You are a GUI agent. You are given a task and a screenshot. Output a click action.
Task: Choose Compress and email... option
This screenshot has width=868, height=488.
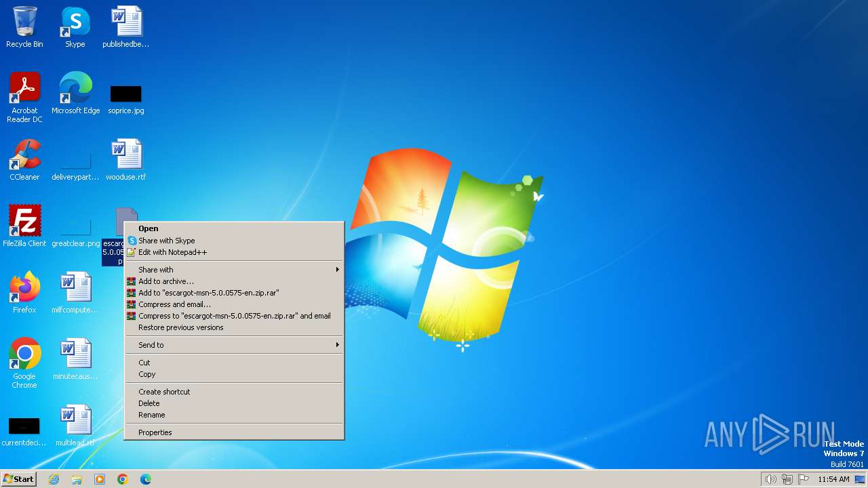tap(235, 304)
